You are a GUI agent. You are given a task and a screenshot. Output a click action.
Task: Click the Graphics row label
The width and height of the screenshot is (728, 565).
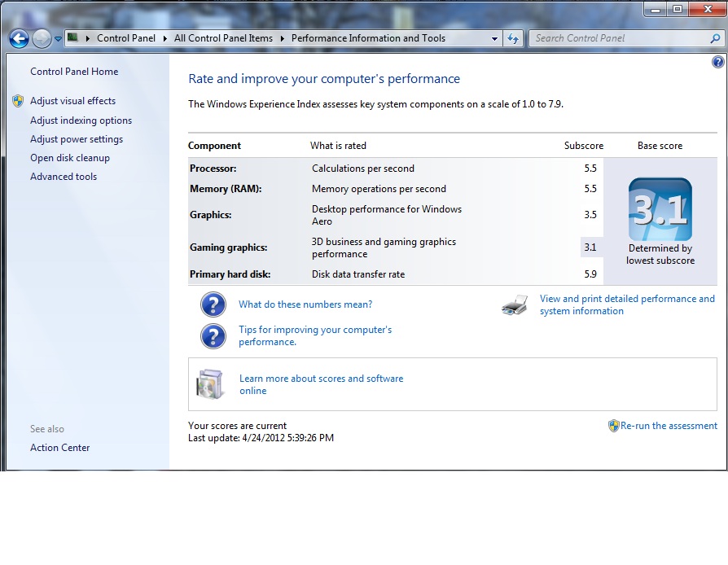[x=210, y=215]
